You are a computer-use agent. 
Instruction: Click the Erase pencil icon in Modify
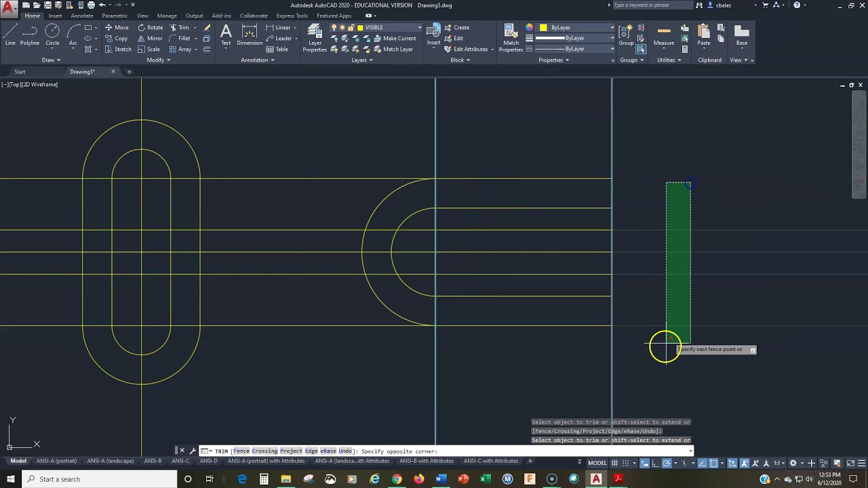(x=207, y=28)
